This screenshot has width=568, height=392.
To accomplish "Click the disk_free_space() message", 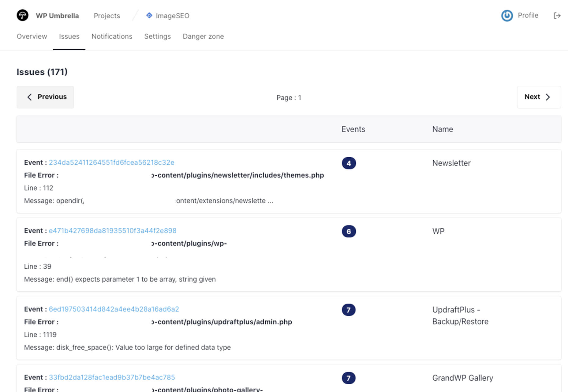I will (127, 348).
